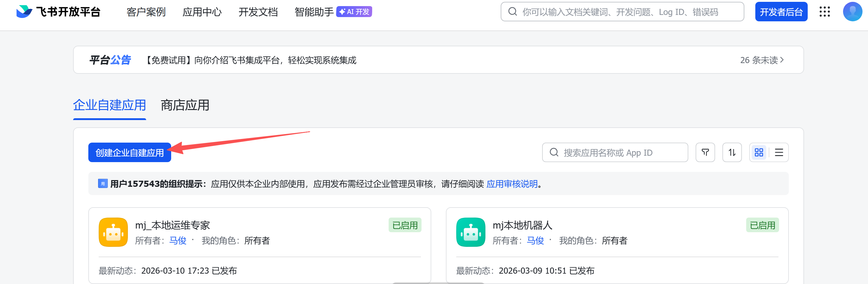Click owner 马俊 on mj_本地运维专家 card
Image resolution: width=868 pixels, height=284 pixels.
coord(178,240)
